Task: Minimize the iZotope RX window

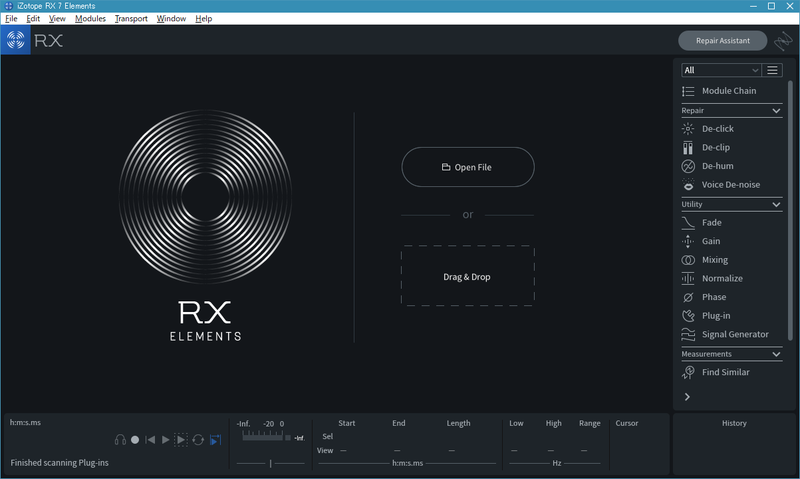Action: coord(753,6)
